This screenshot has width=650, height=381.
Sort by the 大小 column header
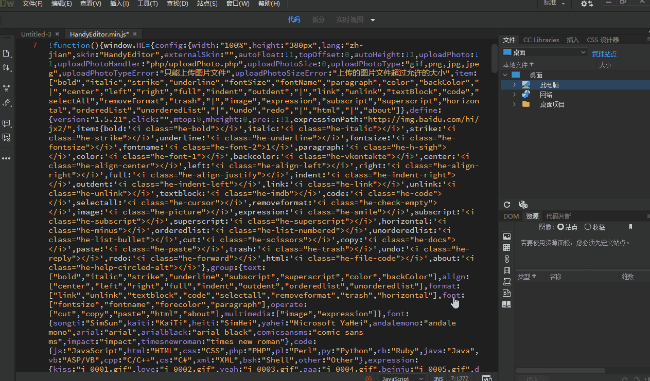tap(605, 65)
